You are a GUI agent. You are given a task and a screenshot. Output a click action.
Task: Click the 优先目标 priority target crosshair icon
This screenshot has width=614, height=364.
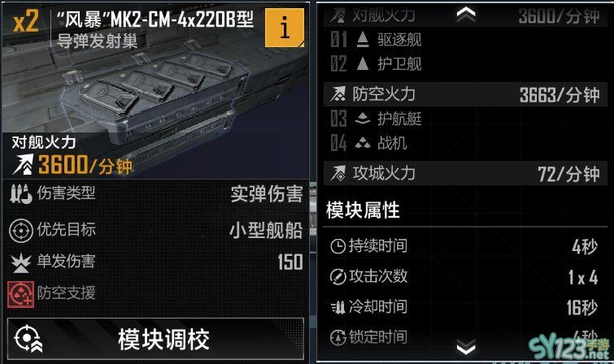(x=21, y=231)
